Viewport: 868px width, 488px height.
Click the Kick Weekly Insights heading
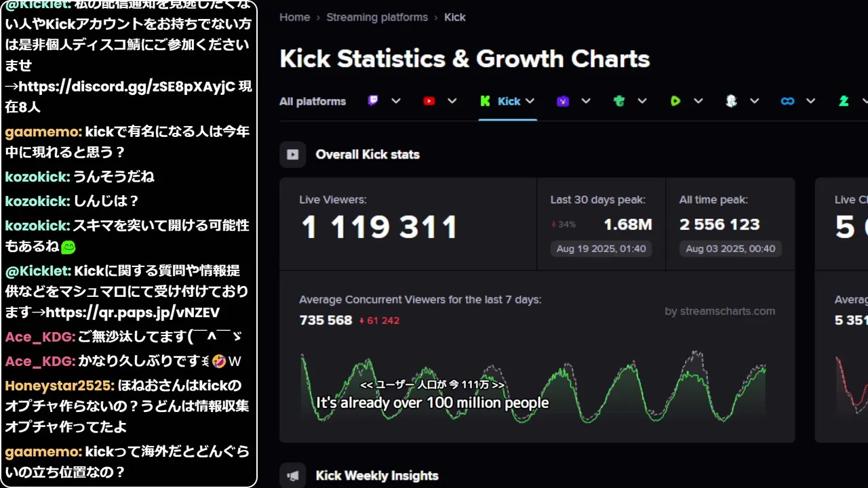(x=377, y=476)
